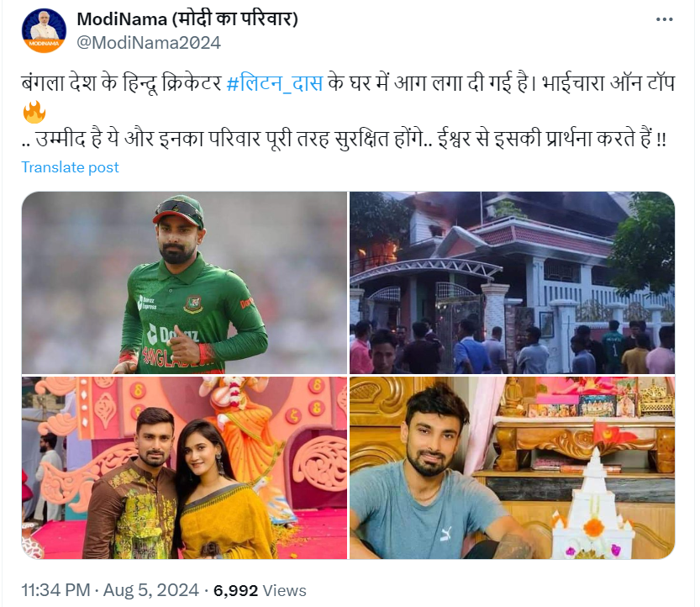This screenshot has height=607, width=700.
Task: Click the ModiNama profile avatar
Action: (44, 30)
